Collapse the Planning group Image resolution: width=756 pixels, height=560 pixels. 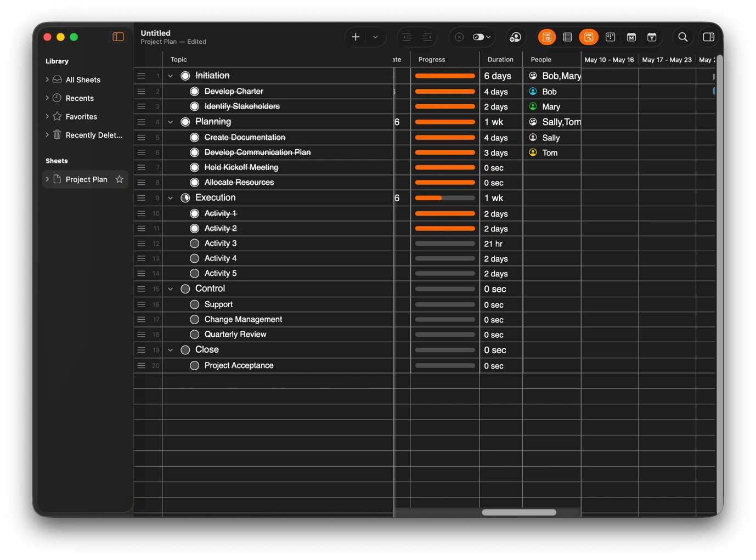tap(171, 122)
